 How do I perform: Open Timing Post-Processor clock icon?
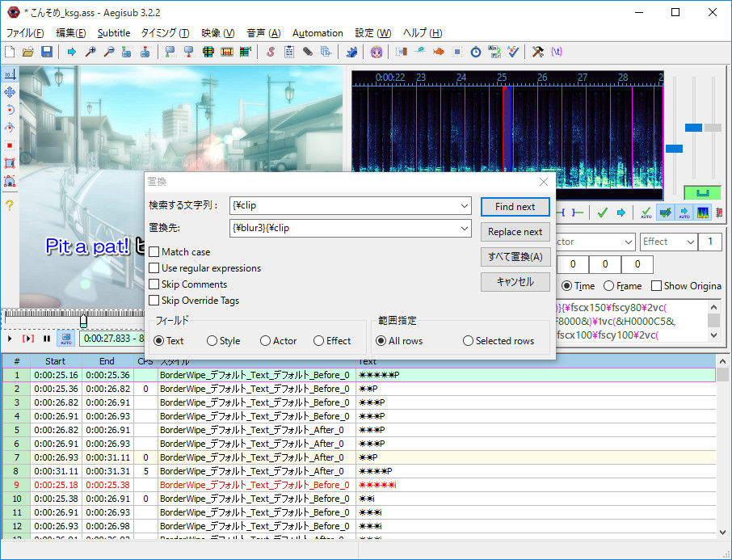[x=476, y=52]
